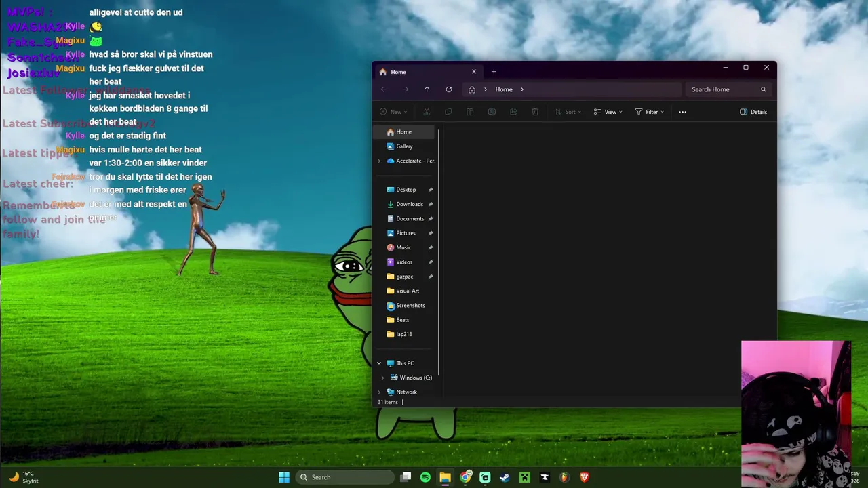Minimize the File Explorer window

tap(725, 68)
